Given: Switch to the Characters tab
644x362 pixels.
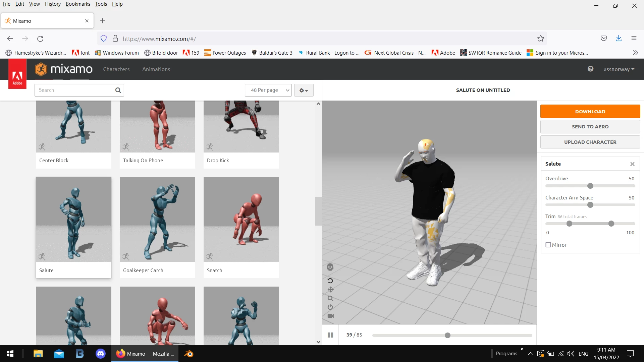Looking at the screenshot, I should [x=116, y=69].
